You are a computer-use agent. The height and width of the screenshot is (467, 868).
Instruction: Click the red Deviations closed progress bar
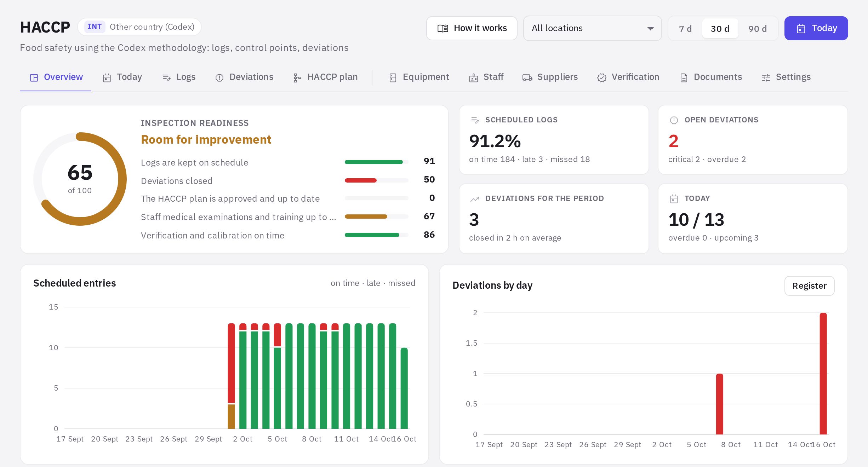click(x=377, y=180)
